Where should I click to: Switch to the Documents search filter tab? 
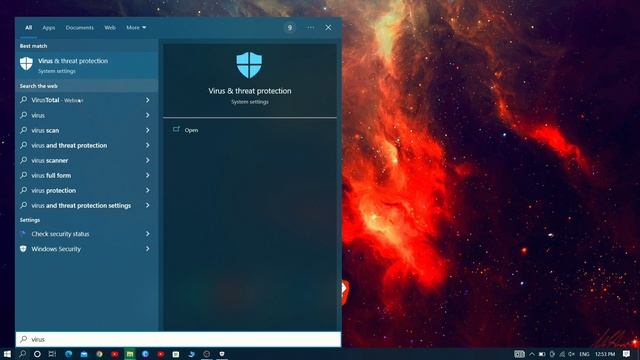pos(80,28)
